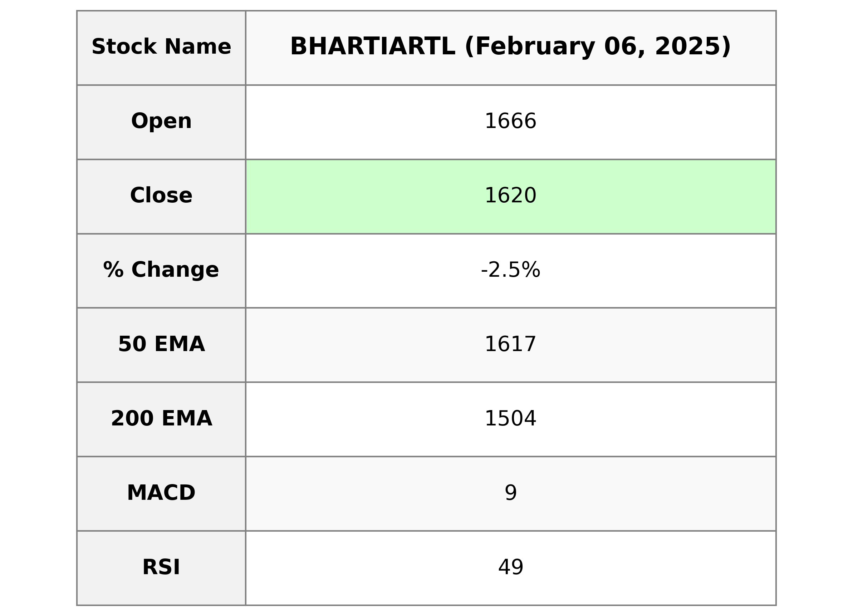Select the MACD row label
853x616 pixels.
click(161, 493)
